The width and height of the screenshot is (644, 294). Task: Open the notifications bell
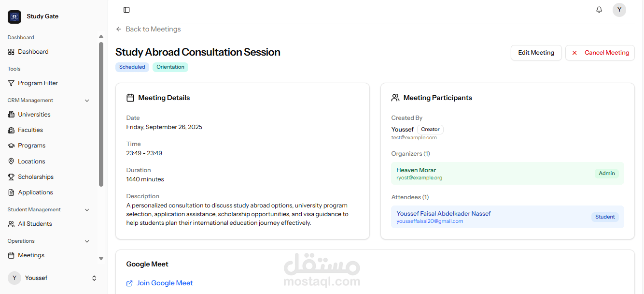coord(599,10)
